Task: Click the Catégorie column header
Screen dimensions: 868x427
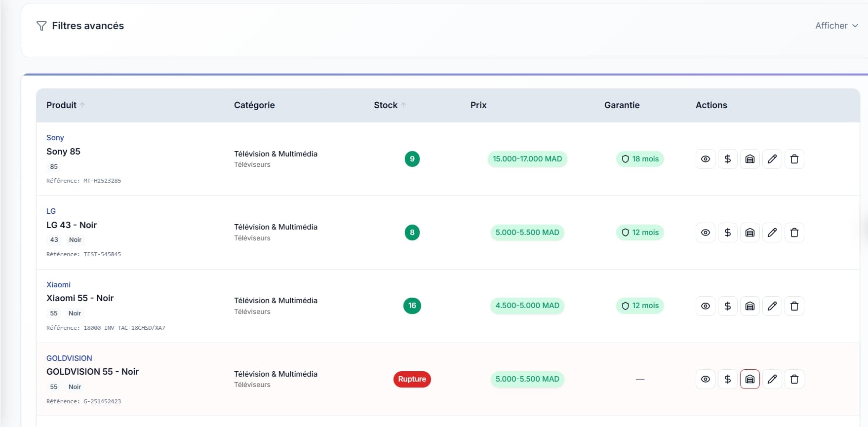Action: coord(254,105)
